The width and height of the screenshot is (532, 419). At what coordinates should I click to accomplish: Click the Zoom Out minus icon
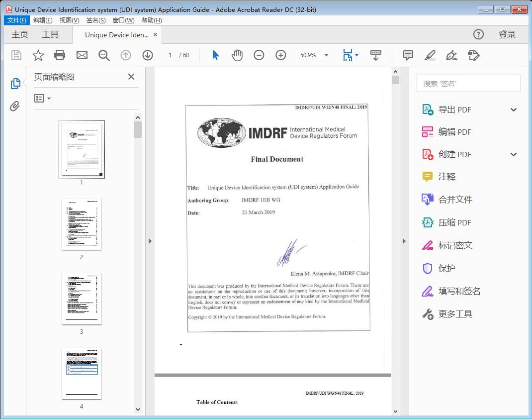[259, 55]
